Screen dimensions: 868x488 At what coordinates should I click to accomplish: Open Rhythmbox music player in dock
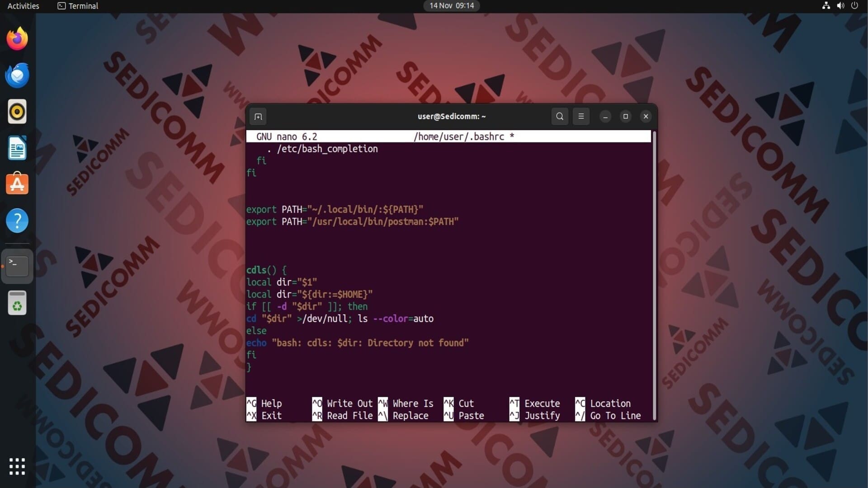(x=17, y=112)
